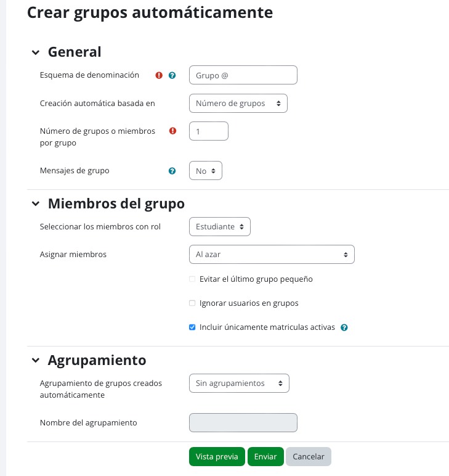This screenshot has height=476, width=449.
Task: Open help for Mensajes de grupo
Action: [x=172, y=171]
